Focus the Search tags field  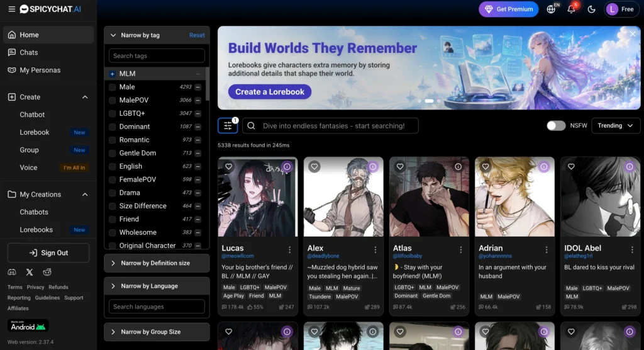pyautogui.click(x=157, y=56)
